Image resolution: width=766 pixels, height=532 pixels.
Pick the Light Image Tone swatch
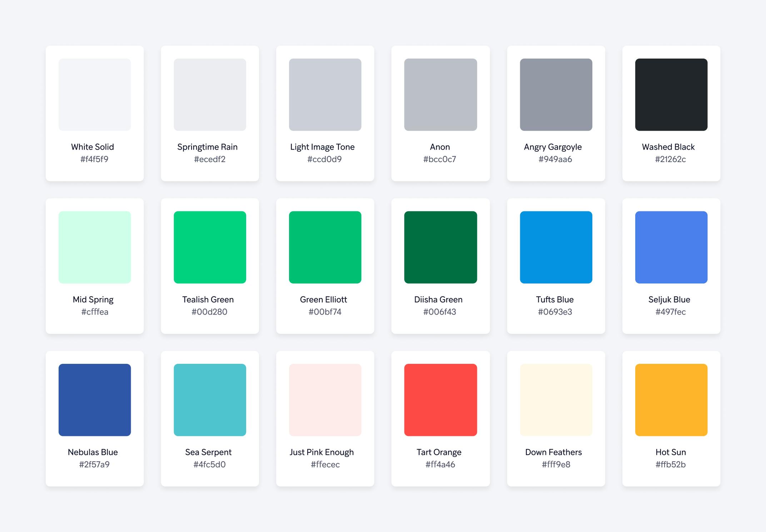pyautogui.click(x=325, y=95)
